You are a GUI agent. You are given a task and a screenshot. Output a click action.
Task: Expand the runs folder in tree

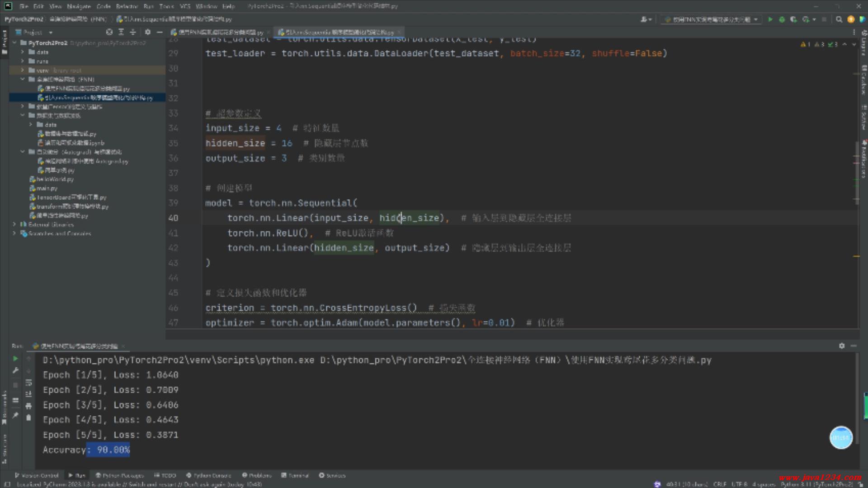tap(22, 61)
